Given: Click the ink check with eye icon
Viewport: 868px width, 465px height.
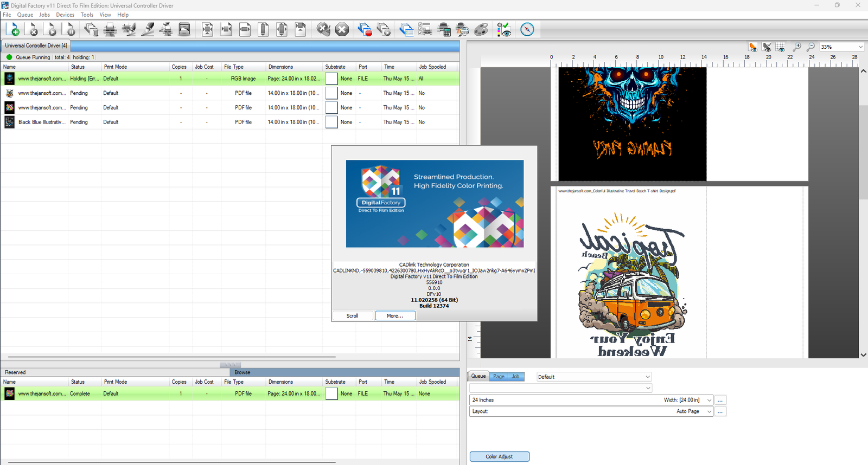Looking at the screenshot, I should click(x=504, y=29).
